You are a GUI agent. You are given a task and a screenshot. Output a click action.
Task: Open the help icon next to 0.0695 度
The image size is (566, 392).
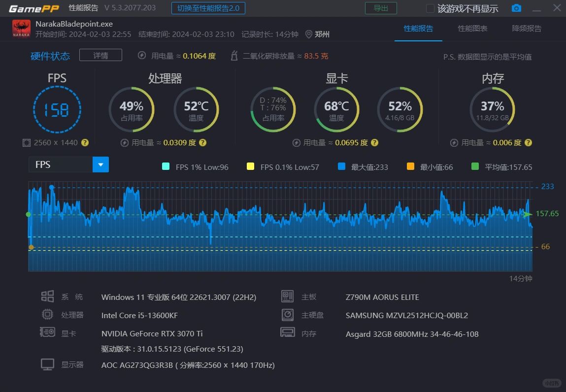point(375,143)
